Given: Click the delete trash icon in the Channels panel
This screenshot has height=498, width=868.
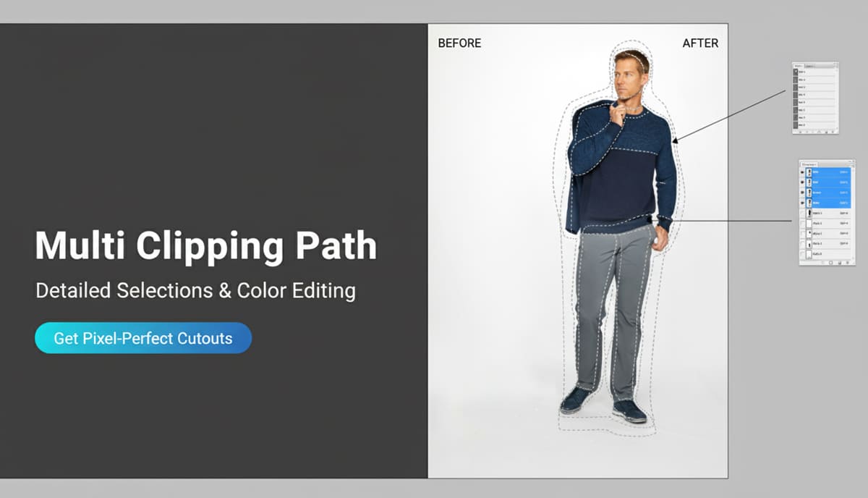Looking at the screenshot, I should [848, 262].
